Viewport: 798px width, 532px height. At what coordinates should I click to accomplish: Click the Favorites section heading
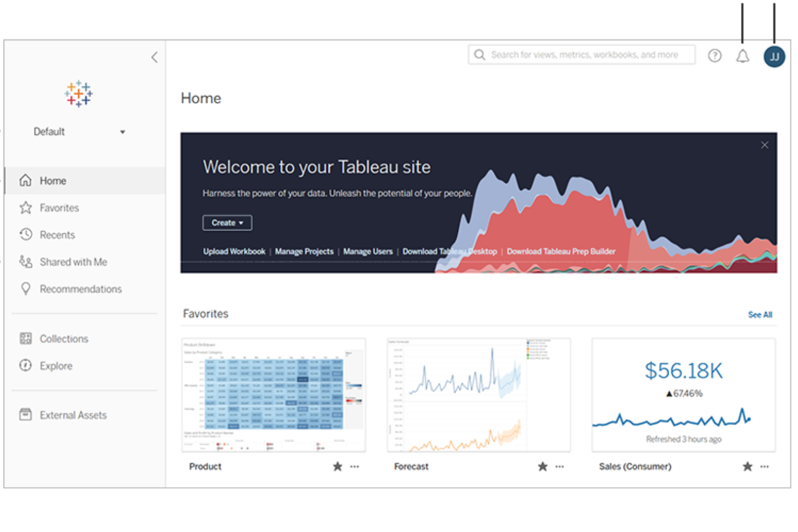(205, 314)
